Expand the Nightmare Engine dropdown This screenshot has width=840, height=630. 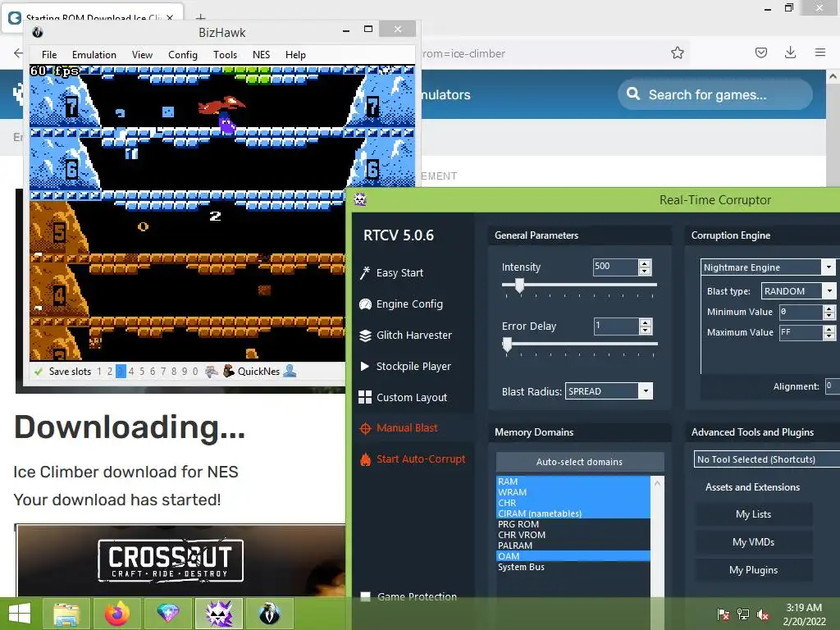point(829,267)
